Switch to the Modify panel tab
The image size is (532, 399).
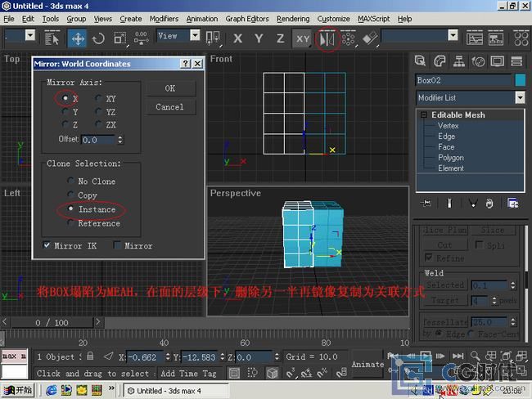(x=440, y=61)
